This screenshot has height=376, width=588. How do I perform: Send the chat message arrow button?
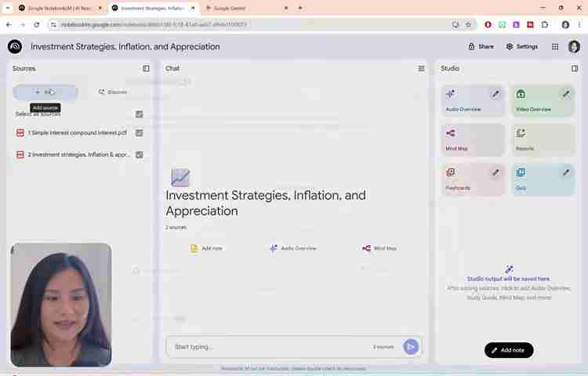[411, 347]
